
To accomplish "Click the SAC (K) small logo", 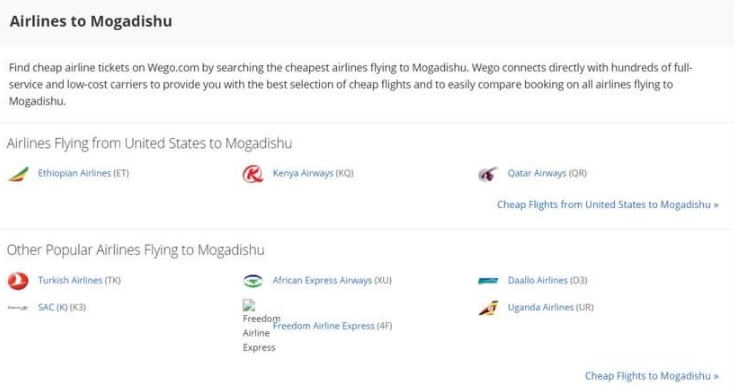I will click(18, 307).
